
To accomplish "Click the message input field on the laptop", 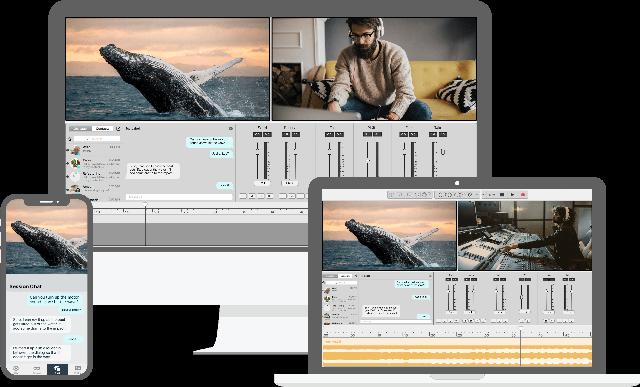I will (396, 321).
